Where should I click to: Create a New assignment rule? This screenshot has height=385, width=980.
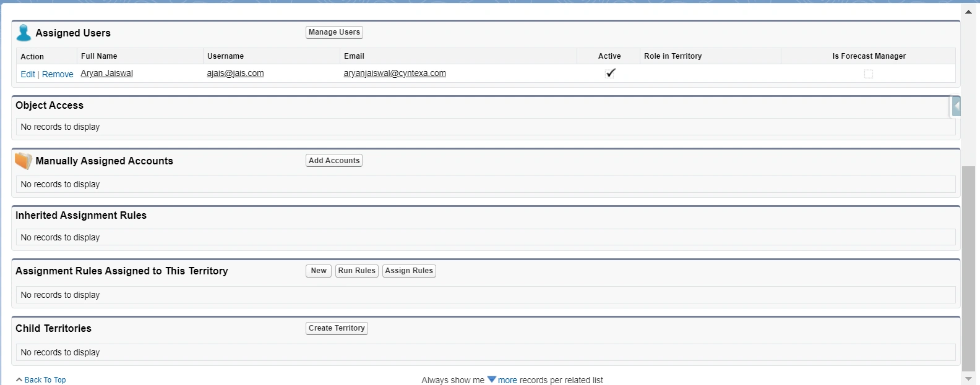tap(319, 271)
